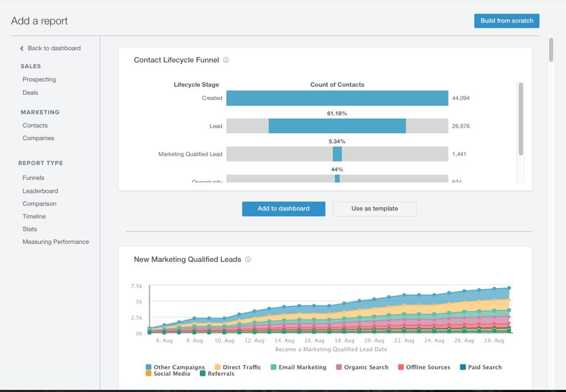View info for Contact Lifecycle Funnel
This screenshot has width=566, height=392.
226,60
